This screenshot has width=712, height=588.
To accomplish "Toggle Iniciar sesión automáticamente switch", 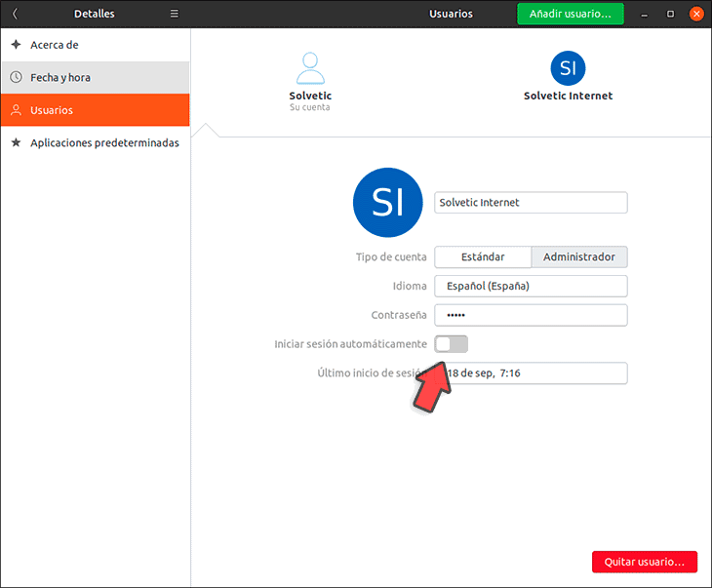I will [x=451, y=344].
